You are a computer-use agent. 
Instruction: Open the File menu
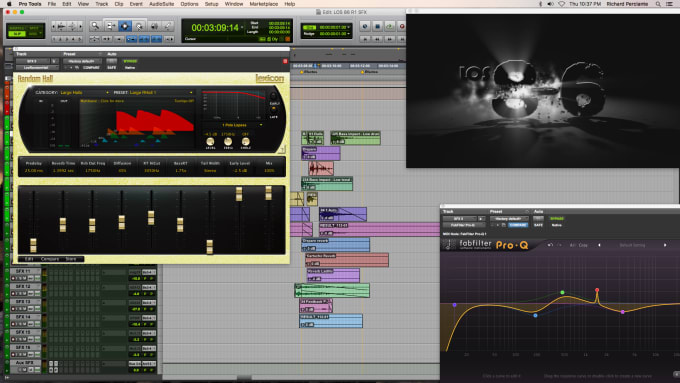pyautogui.click(x=52, y=4)
